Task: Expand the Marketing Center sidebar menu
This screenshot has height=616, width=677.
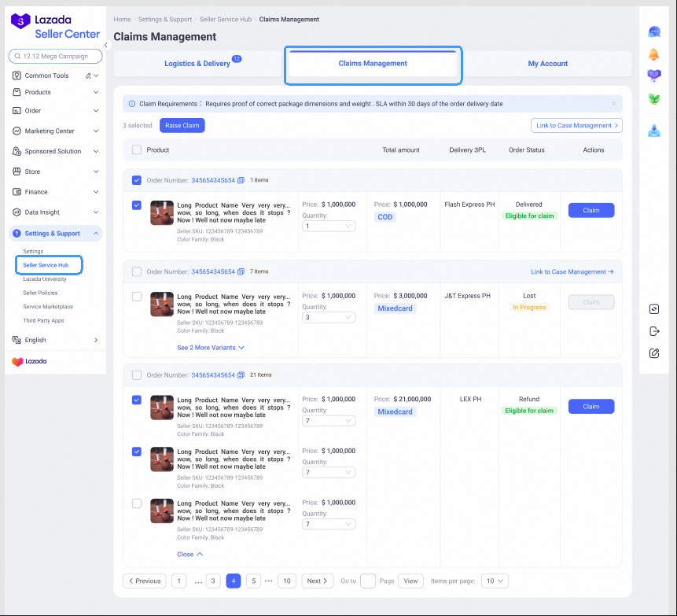Action: point(55,131)
